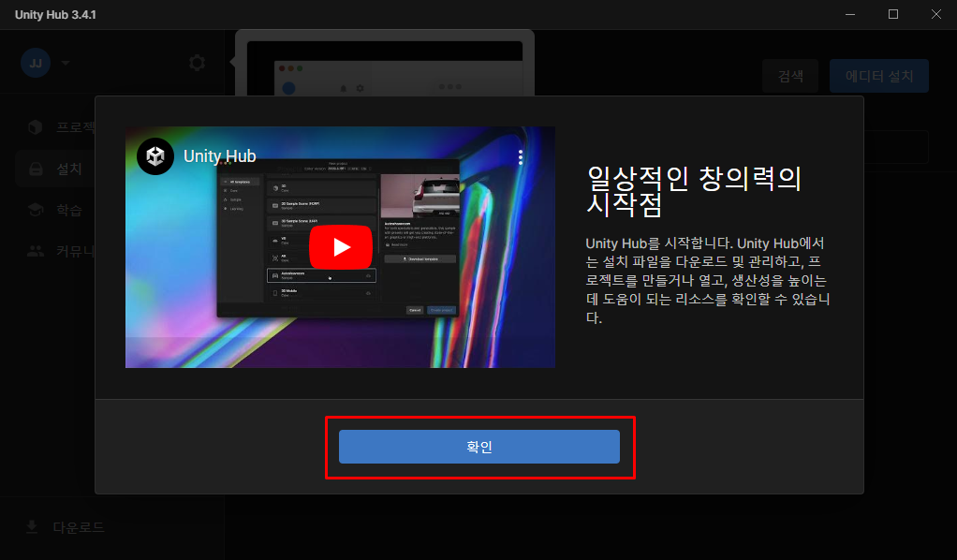Screen dimensions: 957x560
Task: Maximize the Unity Hub window
Action: (893, 14)
